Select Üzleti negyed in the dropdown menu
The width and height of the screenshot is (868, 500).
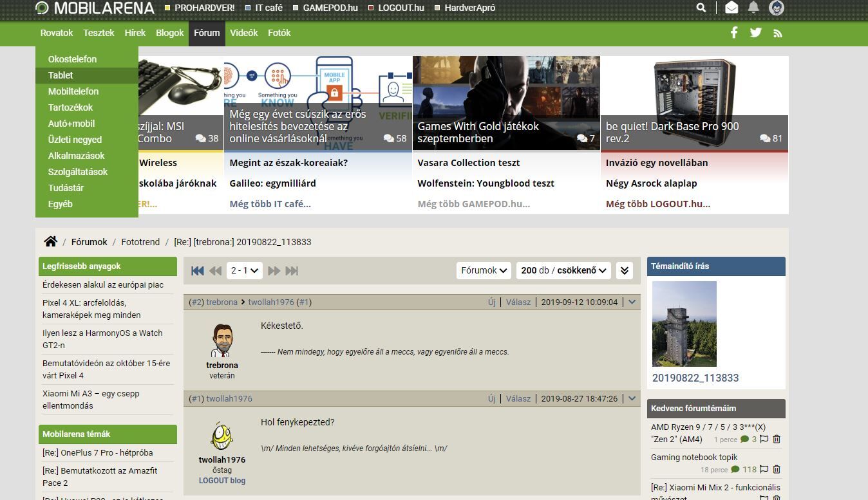[x=87, y=140]
